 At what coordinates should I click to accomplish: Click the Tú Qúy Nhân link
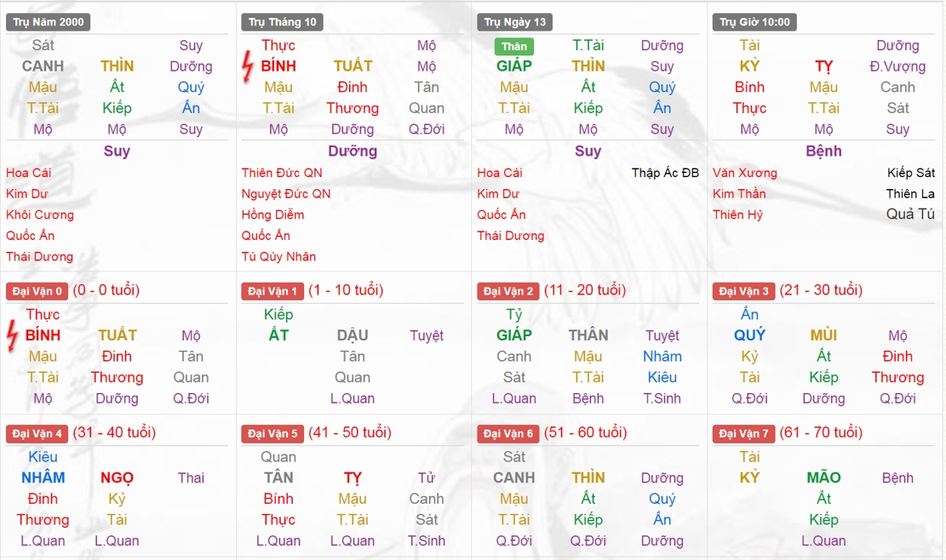pyautogui.click(x=278, y=256)
